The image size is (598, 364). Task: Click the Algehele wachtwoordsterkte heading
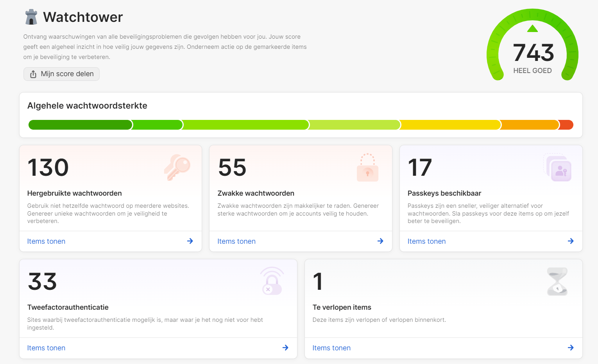(x=87, y=106)
